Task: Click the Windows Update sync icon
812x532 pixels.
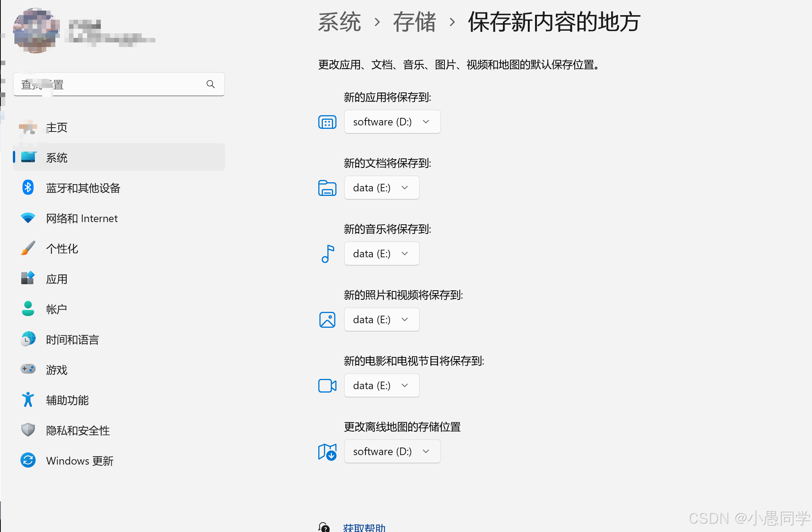Action: pyautogui.click(x=28, y=460)
